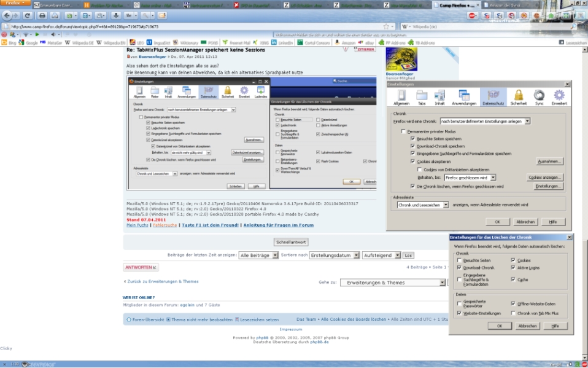Toggle Aktive Logins checkbox in the deletion dialog

tap(513, 268)
